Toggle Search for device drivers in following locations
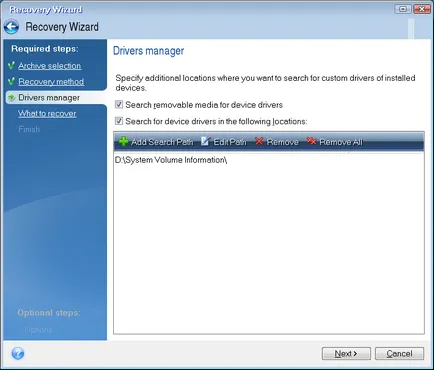 [119, 121]
